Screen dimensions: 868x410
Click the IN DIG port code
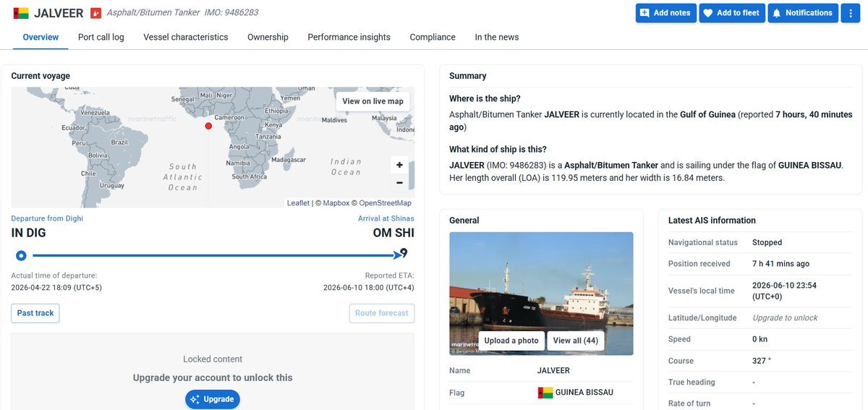pyautogui.click(x=28, y=233)
